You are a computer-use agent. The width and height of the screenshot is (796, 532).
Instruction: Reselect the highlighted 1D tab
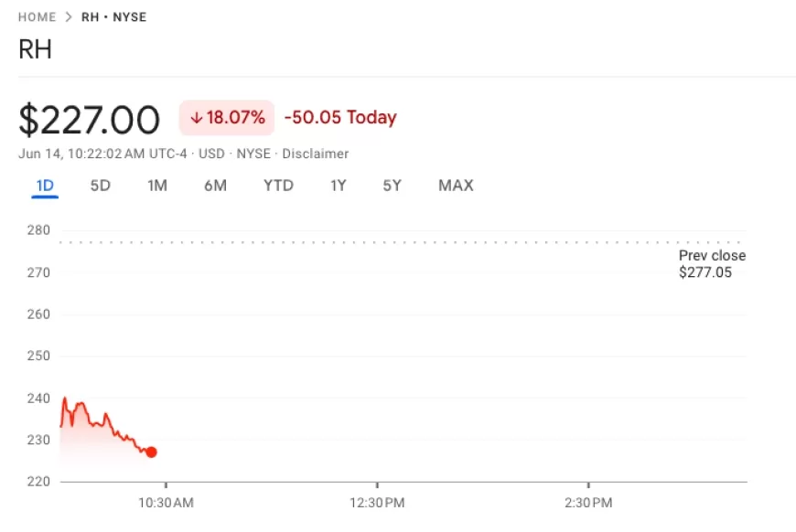(44, 186)
